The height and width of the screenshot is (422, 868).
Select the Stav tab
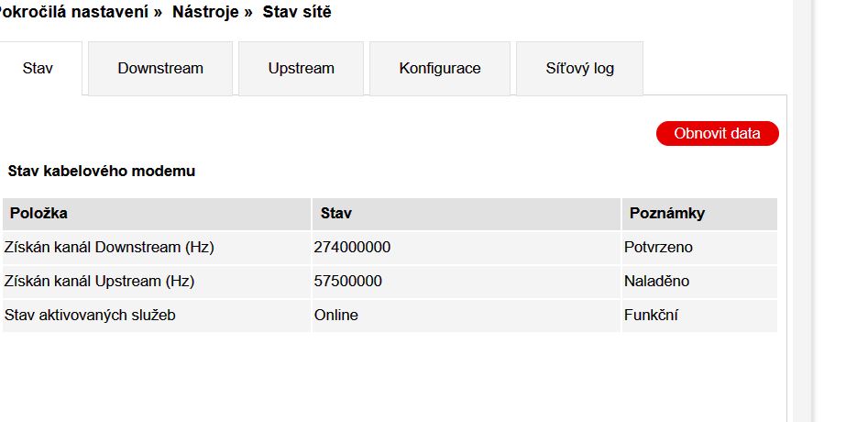pyautogui.click(x=38, y=68)
